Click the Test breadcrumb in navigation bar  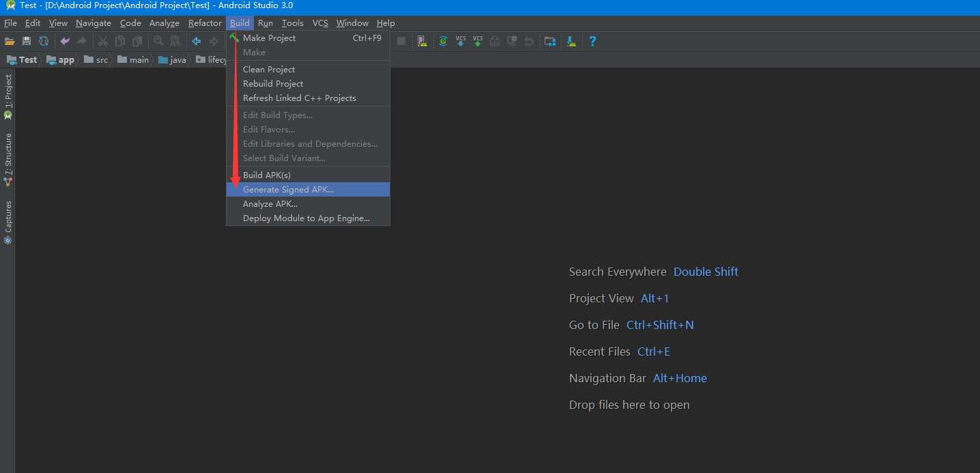22,60
